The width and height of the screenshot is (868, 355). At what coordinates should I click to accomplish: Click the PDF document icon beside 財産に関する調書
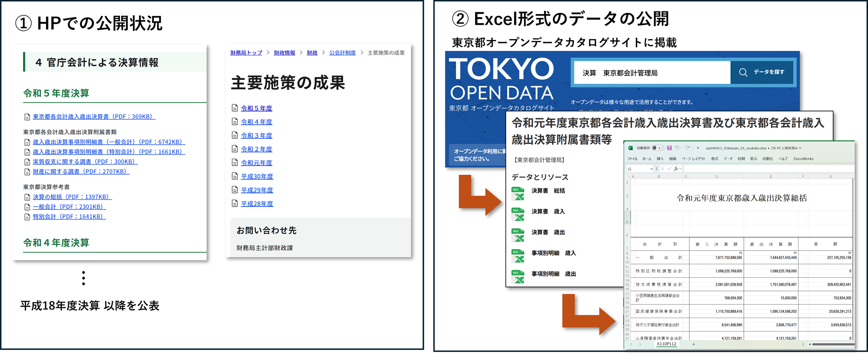click(27, 172)
